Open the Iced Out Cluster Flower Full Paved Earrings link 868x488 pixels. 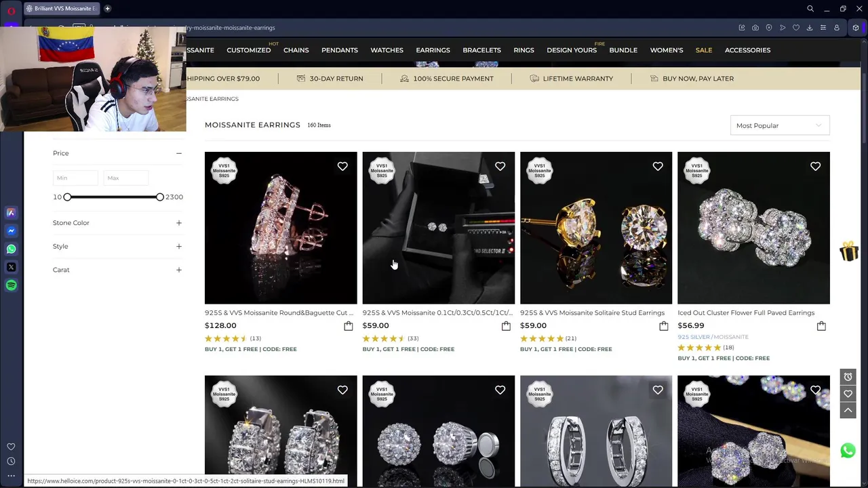[746, 313]
